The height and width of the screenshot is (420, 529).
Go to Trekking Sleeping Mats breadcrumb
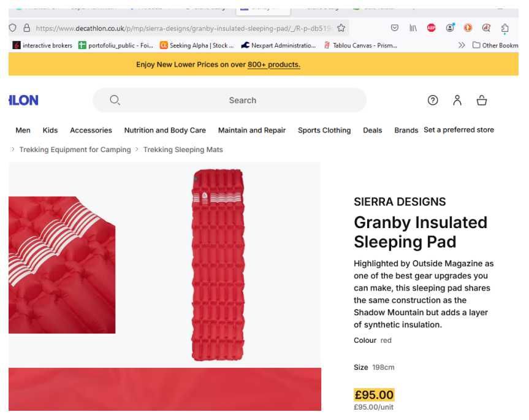tap(183, 150)
